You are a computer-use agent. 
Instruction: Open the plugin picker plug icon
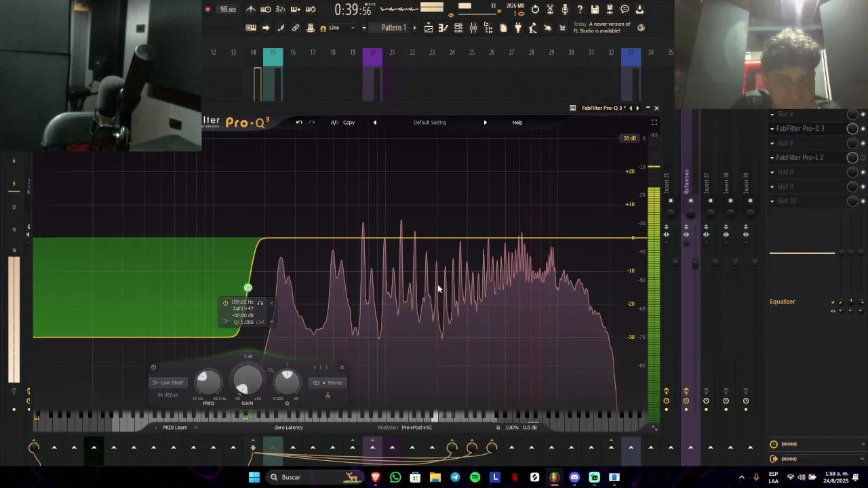coord(518,28)
